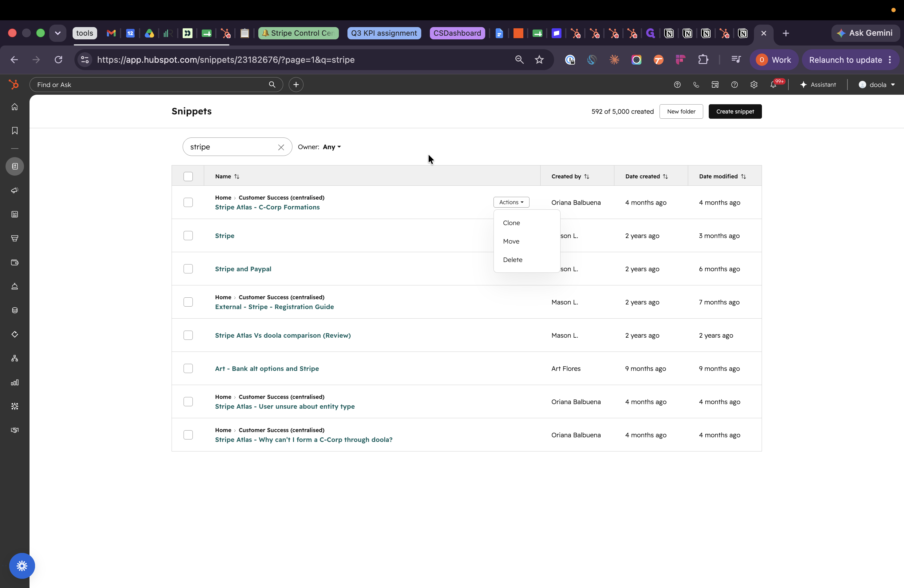Check the External - Stripe - Registration Guide checkbox
Screen dimensions: 904x588
188,302
